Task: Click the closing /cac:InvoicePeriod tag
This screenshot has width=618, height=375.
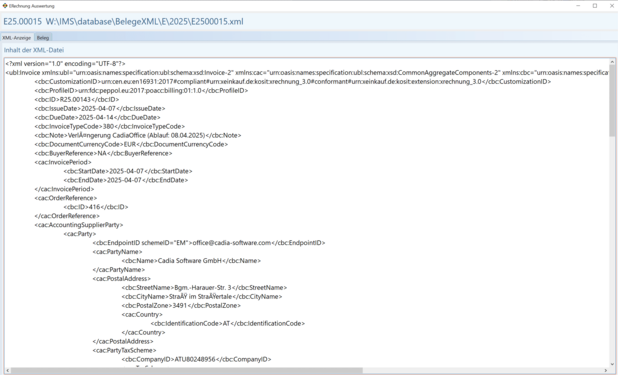Action: pyautogui.click(x=64, y=189)
